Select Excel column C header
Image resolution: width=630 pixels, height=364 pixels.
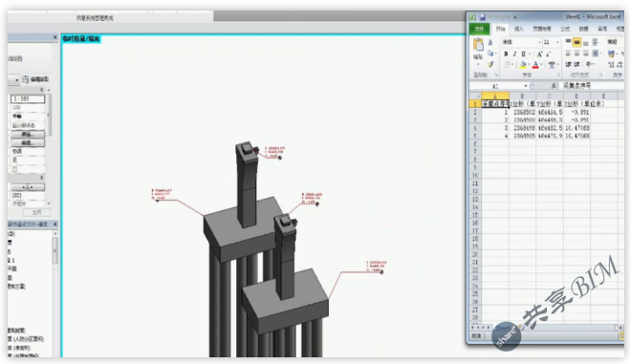pos(550,96)
